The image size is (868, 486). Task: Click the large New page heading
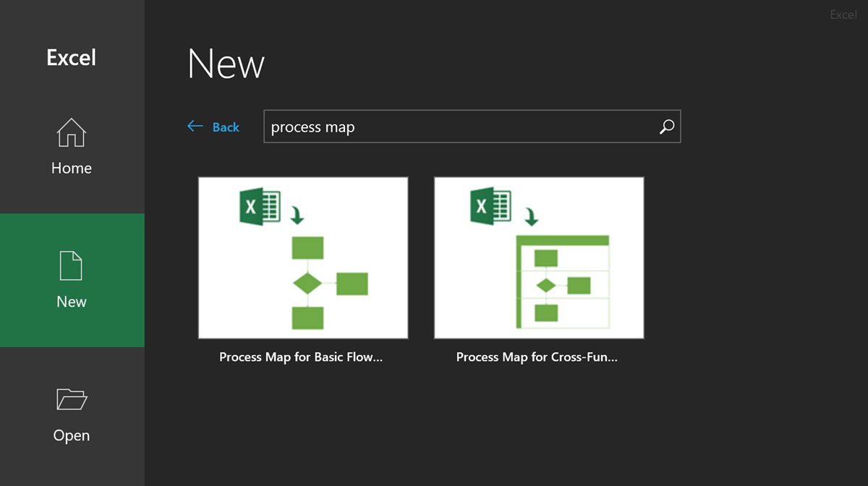point(226,64)
